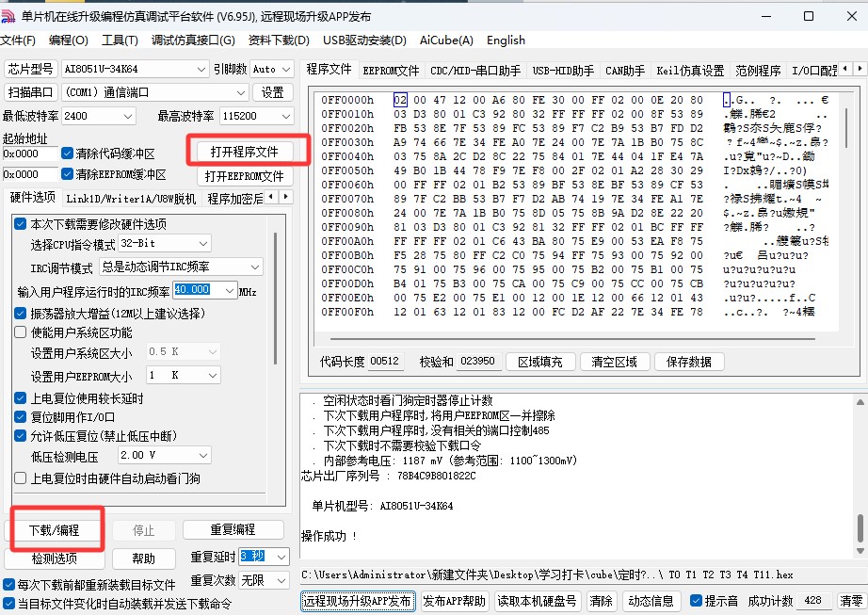Toggle 清除EEPROM缓冲区 checkbox
The height and width of the screenshot is (615, 868).
tap(68, 174)
